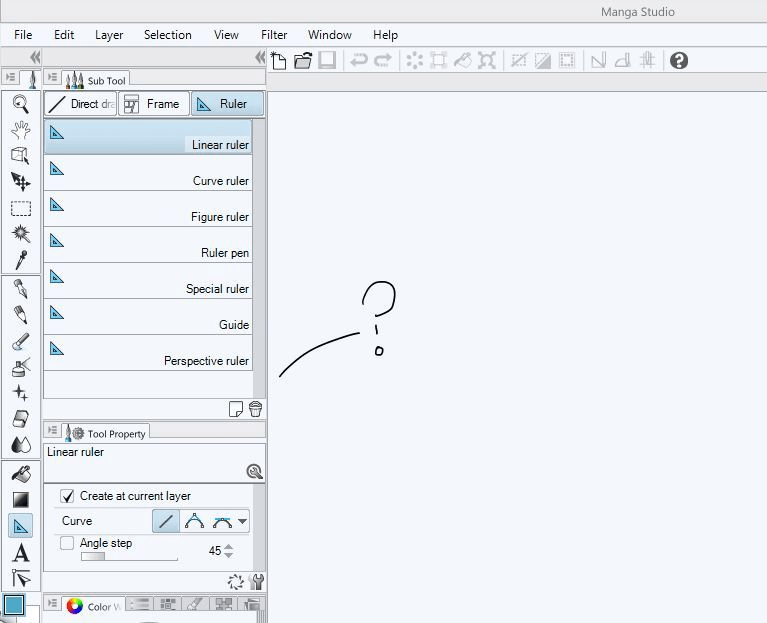
Task: Select the rectangular Marquee selection tool
Action: 21,208
